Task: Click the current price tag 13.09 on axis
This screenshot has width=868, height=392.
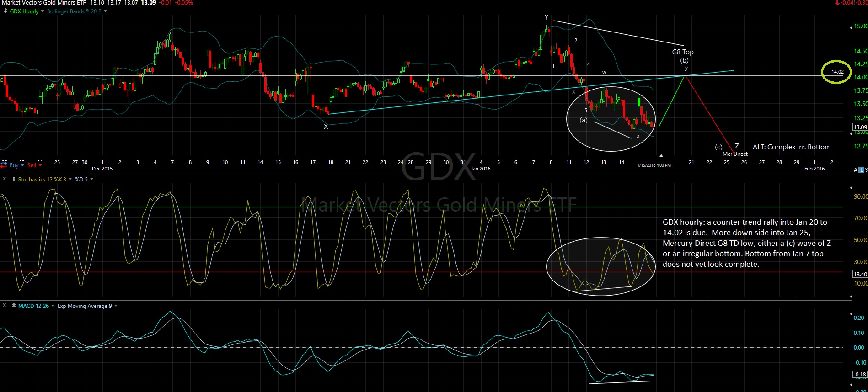Action: point(860,127)
